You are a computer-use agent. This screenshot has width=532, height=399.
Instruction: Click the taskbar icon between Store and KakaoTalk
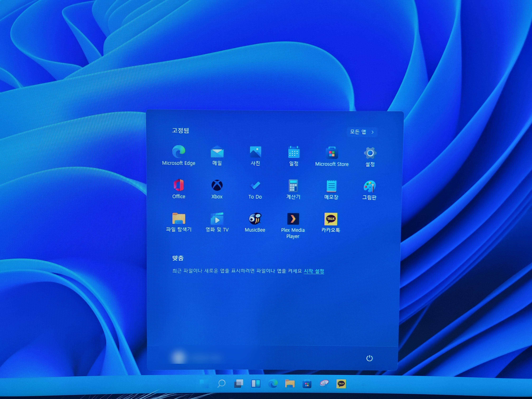(324, 383)
